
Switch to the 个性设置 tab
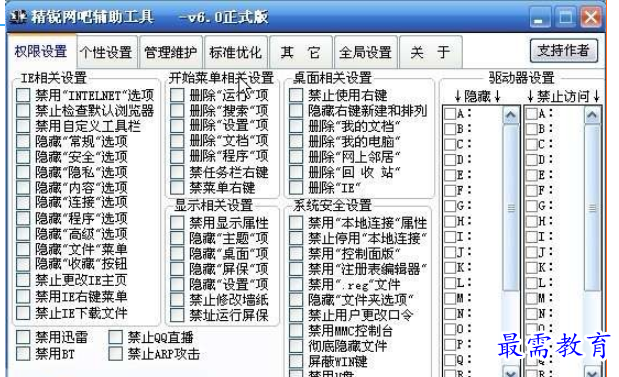[106, 52]
